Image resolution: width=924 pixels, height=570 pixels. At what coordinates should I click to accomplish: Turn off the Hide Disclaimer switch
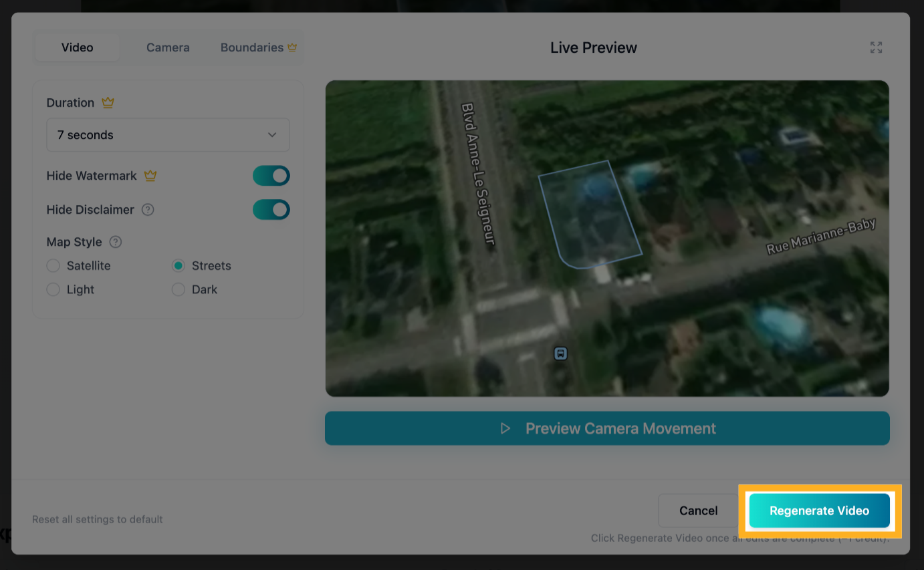click(271, 210)
